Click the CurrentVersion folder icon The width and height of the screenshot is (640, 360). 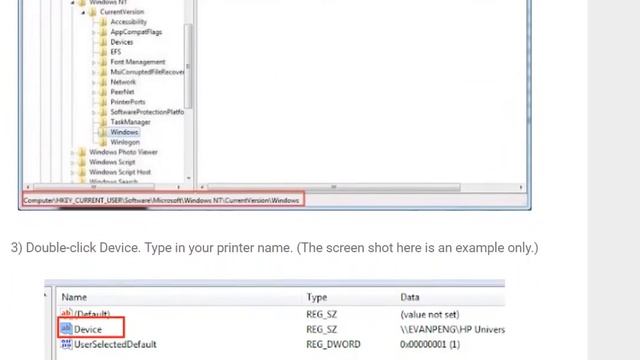93,12
